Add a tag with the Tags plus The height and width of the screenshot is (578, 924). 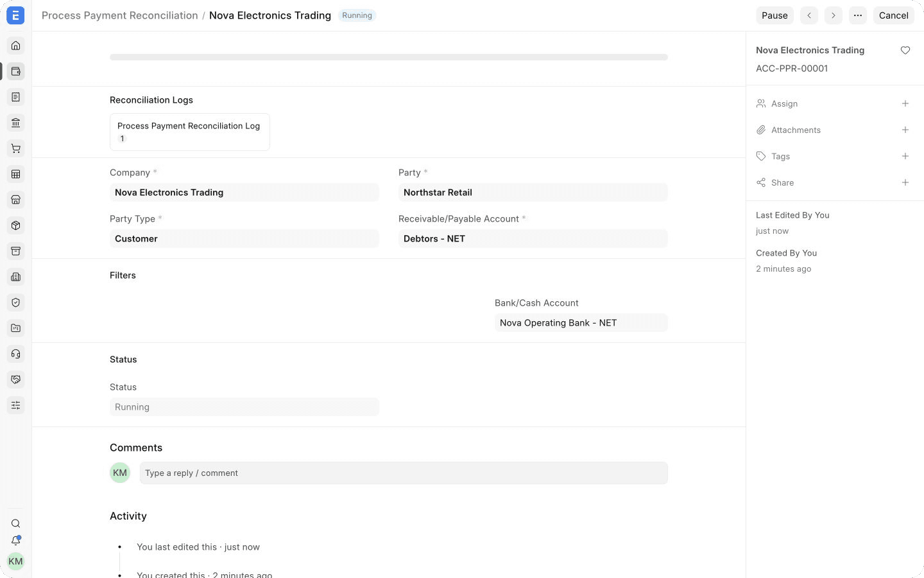[905, 156]
